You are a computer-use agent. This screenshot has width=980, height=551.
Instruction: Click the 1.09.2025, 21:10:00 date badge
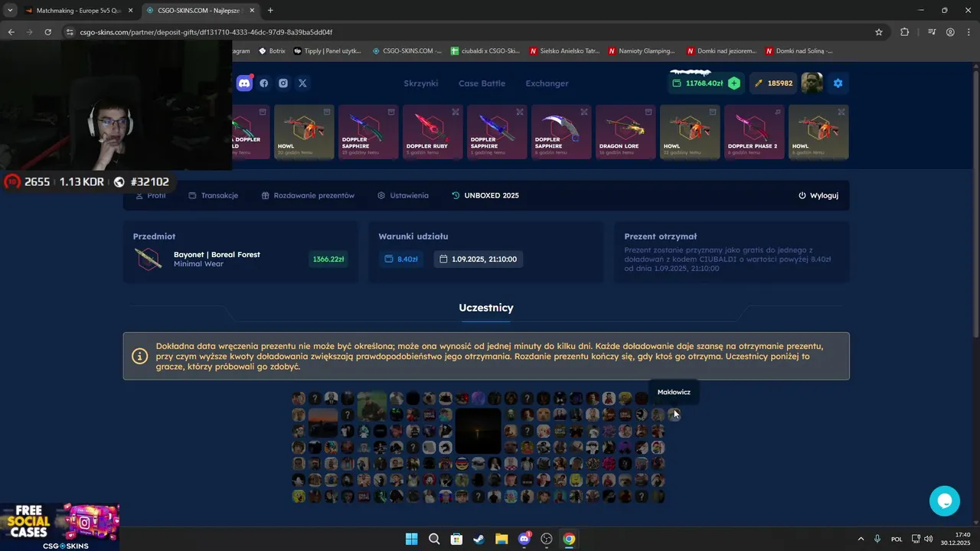click(x=479, y=259)
